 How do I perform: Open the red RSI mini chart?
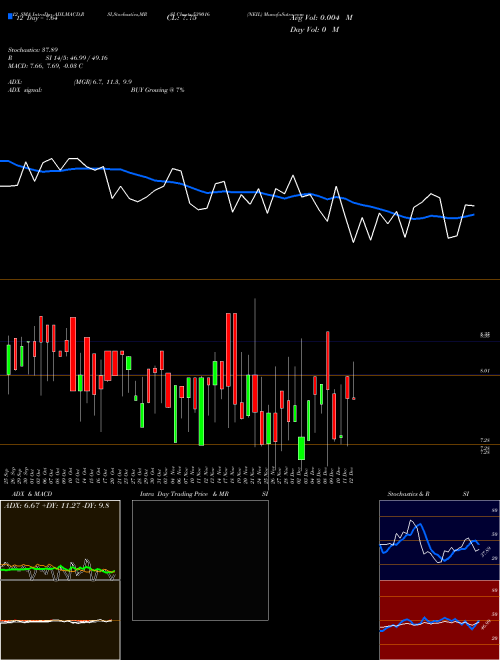tap(439, 620)
